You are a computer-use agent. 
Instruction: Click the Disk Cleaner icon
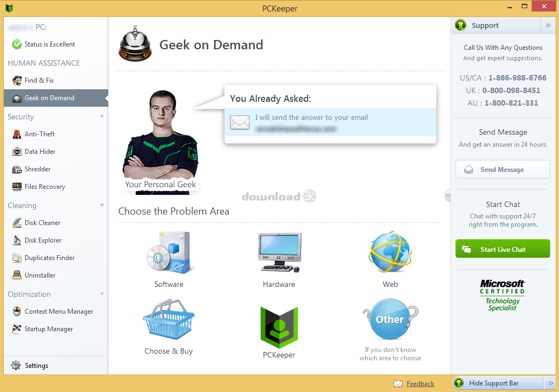tap(17, 223)
